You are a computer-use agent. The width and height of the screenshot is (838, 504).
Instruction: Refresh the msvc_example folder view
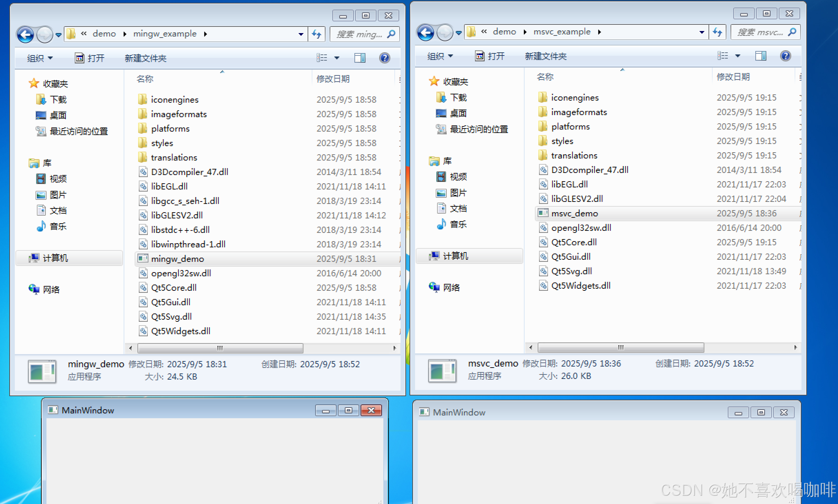[717, 32]
